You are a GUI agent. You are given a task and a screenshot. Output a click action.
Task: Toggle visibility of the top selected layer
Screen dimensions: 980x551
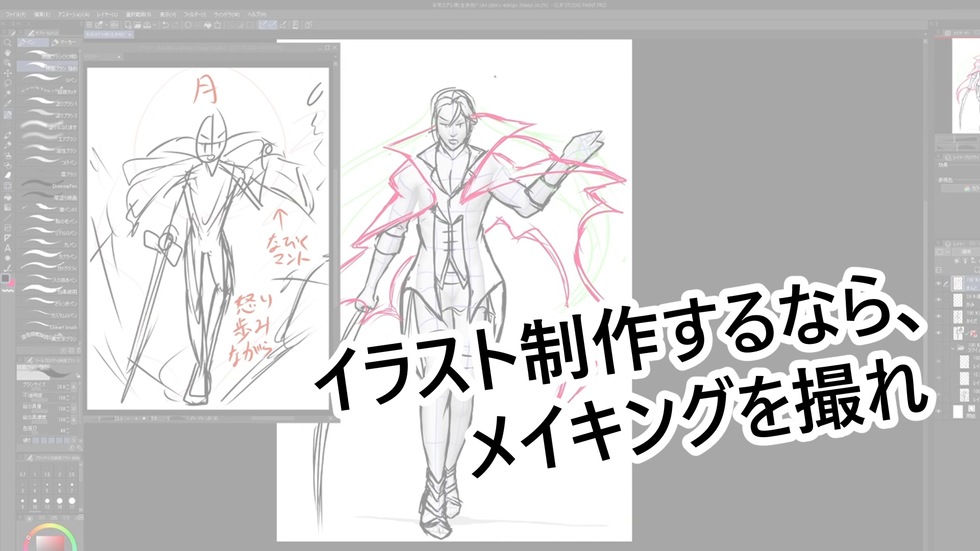click(x=939, y=283)
